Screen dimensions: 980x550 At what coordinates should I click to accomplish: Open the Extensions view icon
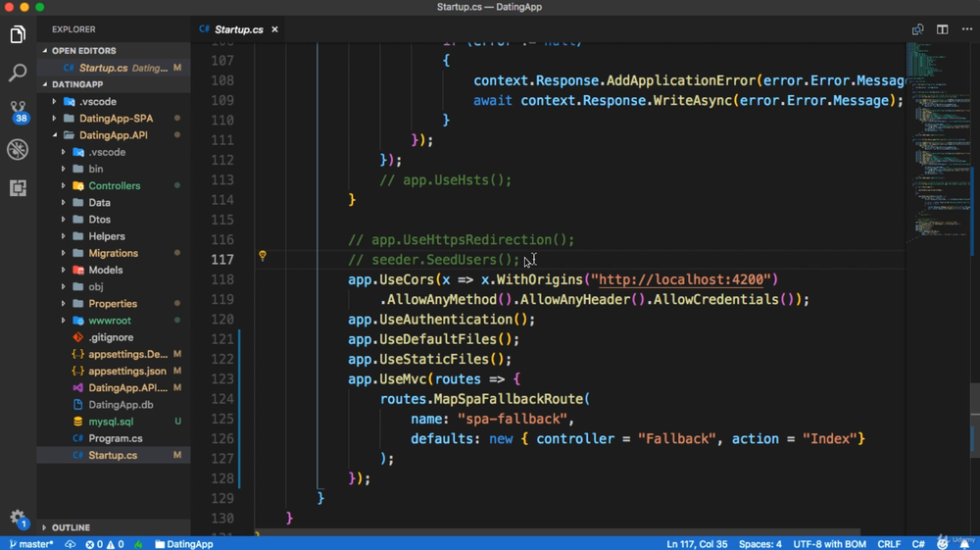(18, 188)
